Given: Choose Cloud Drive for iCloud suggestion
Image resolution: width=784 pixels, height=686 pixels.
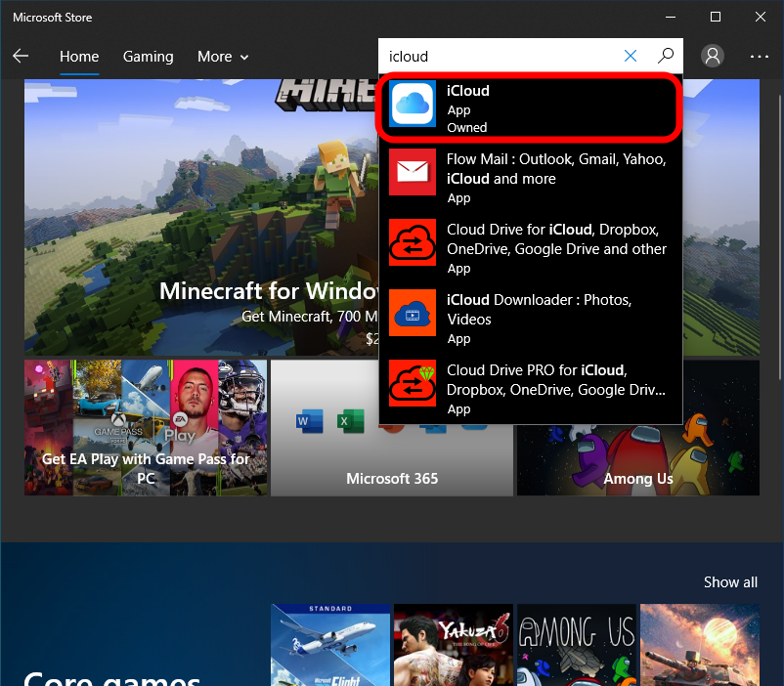Looking at the screenshot, I should point(531,247).
